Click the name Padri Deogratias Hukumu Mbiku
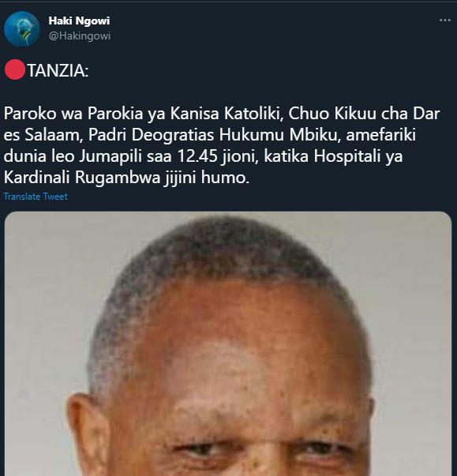The height and width of the screenshot is (476, 457). click(213, 135)
